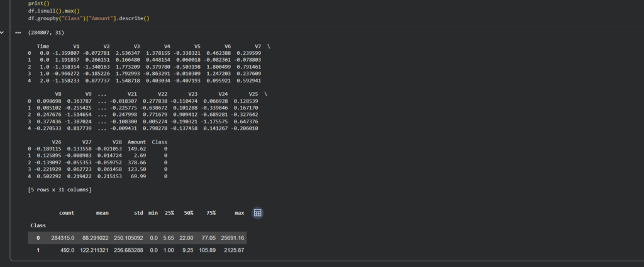Select the Amount value 378.66

[136, 162]
